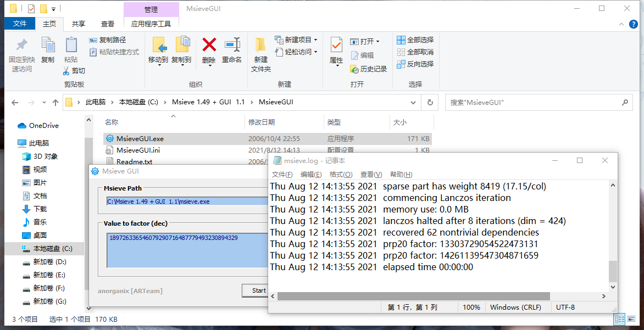Click History (历史记录) in the ribbon

[368, 69]
